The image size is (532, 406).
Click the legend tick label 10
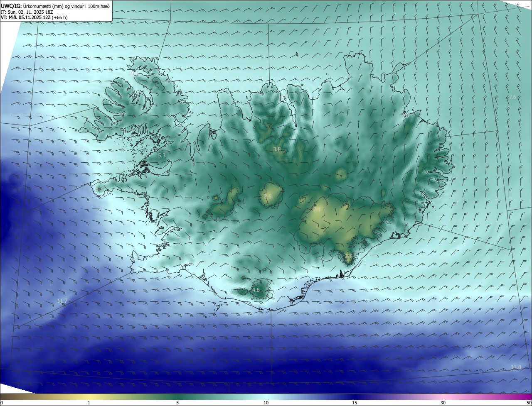pos(266,403)
